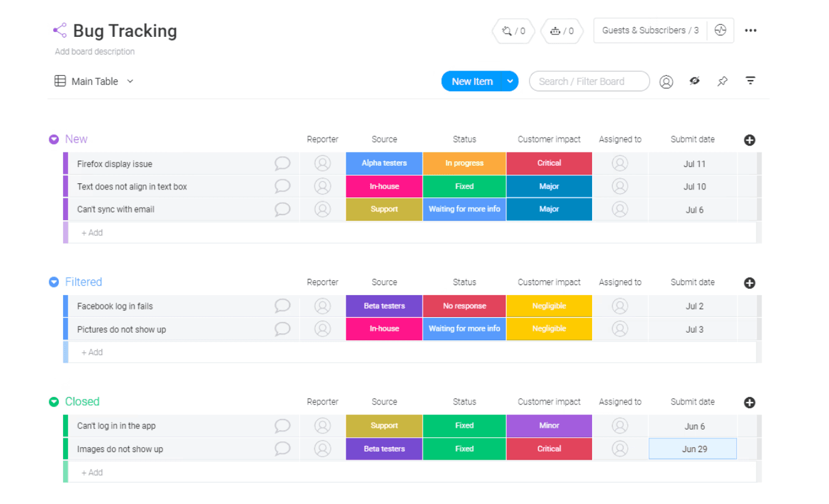Image resolution: width=829 pixels, height=504 pixels.
Task: Open the integrations counter icon
Action: [x=513, y=31]
